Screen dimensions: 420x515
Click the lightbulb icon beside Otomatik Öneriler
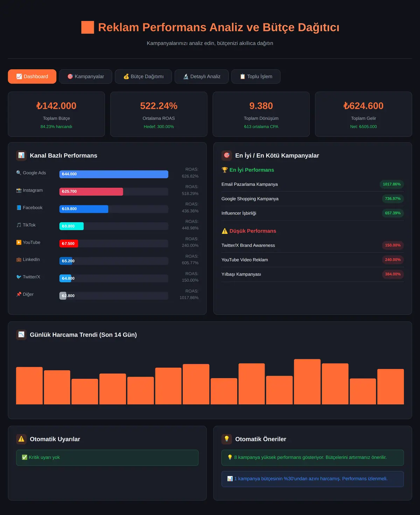pos(227,439)
